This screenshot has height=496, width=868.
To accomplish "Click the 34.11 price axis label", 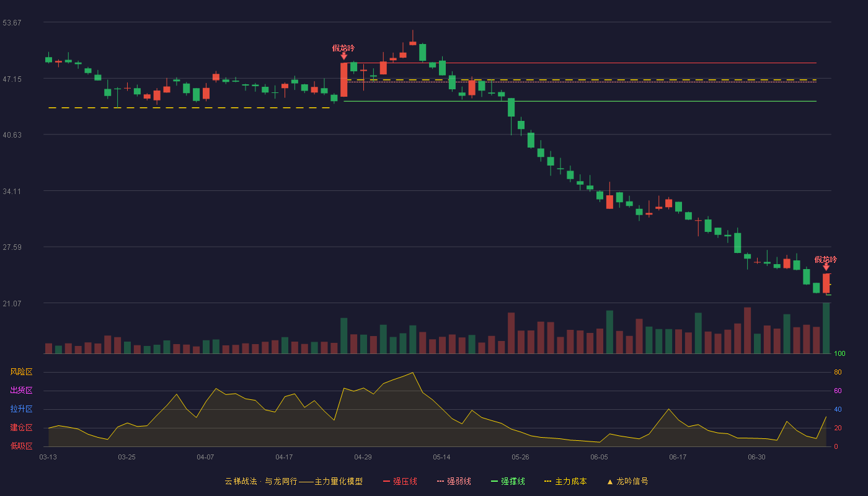I will tap(12, 192).
